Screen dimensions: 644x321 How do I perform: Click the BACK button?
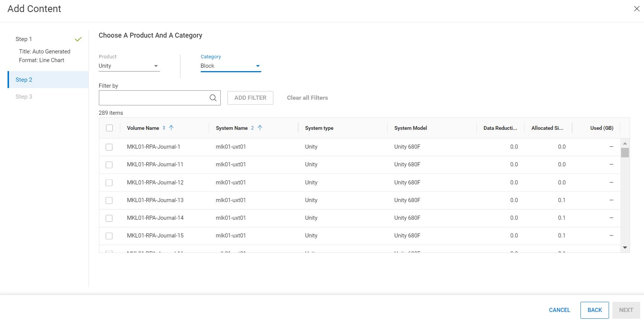(594, 310)
